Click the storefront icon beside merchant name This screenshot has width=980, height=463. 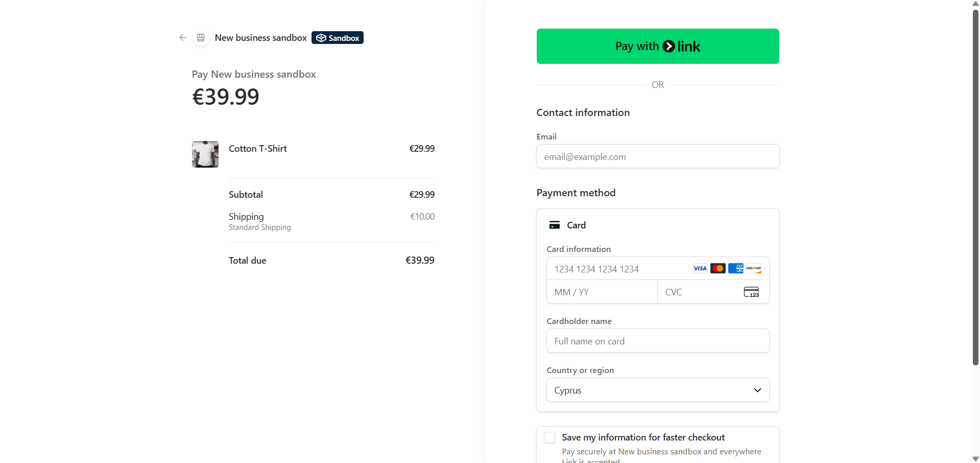pyautogui.click(x=201, y=37)
